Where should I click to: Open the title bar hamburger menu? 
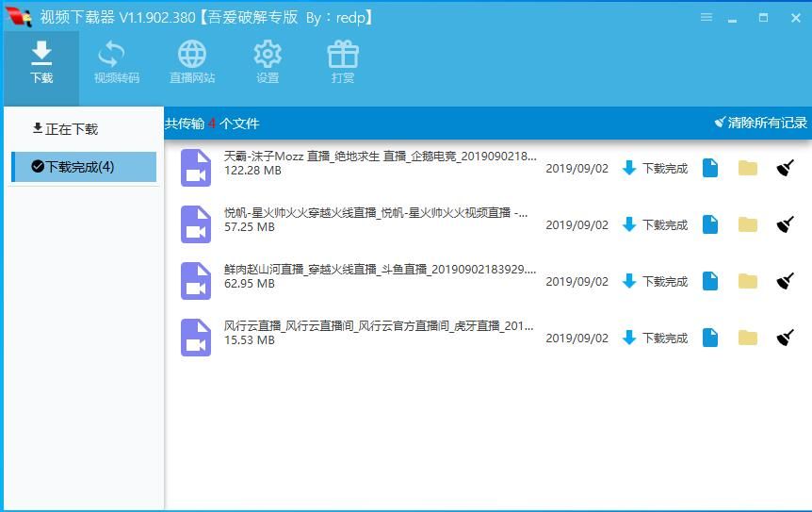click(x=706, y=18)
